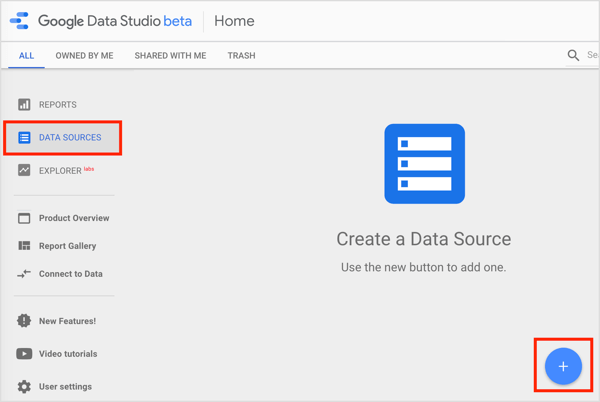
Task: Click the Report Gallery grid icon
Action: tap(24, 246)
